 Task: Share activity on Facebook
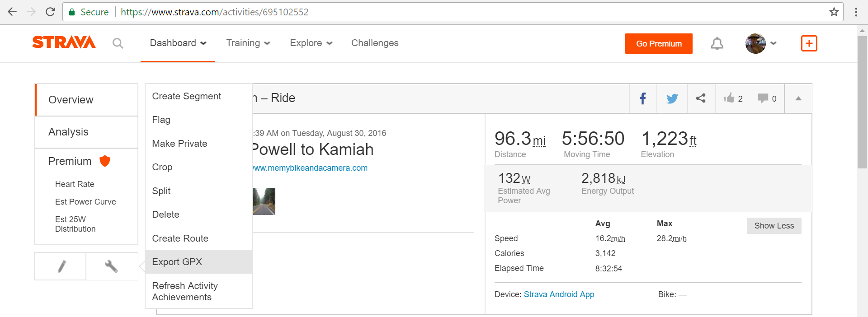pyautogui.click(x=642, y=98)
